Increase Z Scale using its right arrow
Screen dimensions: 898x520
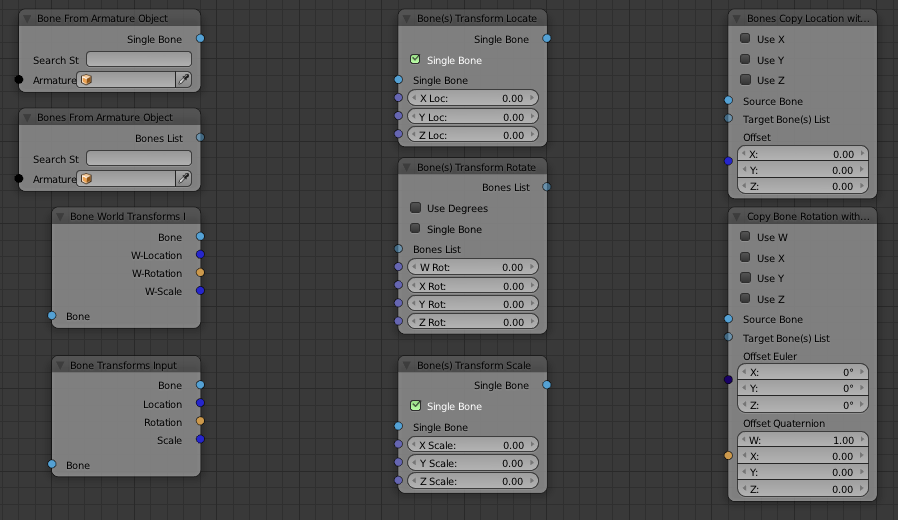coord(532,482)
